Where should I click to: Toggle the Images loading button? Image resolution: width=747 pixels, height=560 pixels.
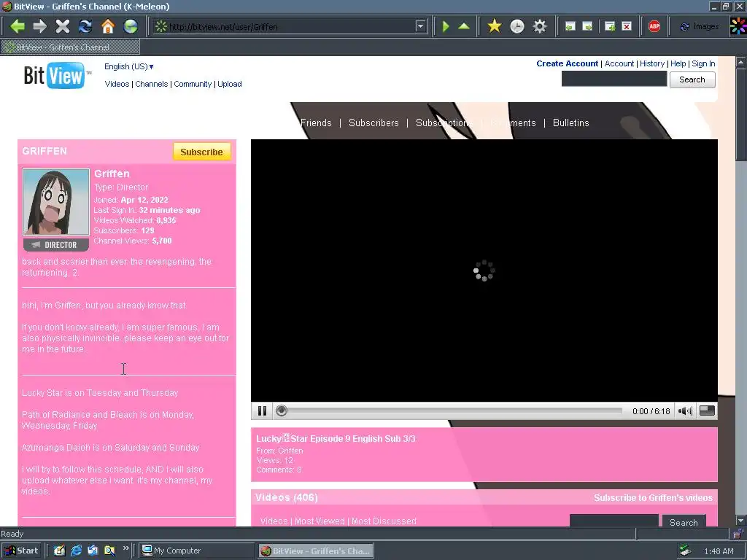point(699,27)
